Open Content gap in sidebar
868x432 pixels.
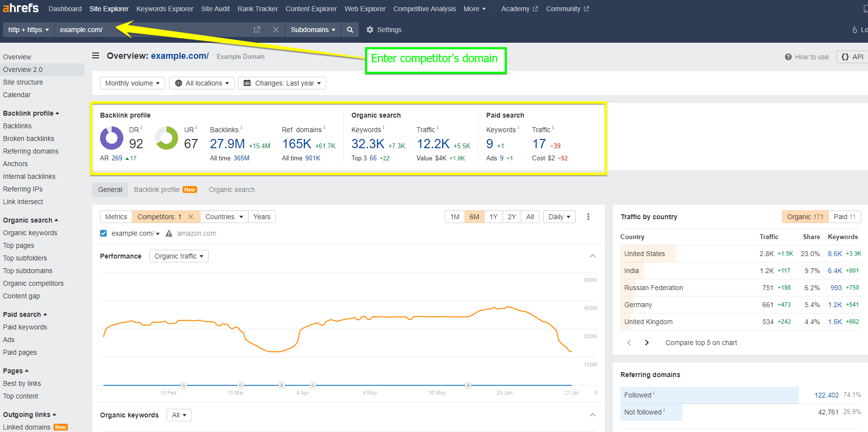coord(21,296)
